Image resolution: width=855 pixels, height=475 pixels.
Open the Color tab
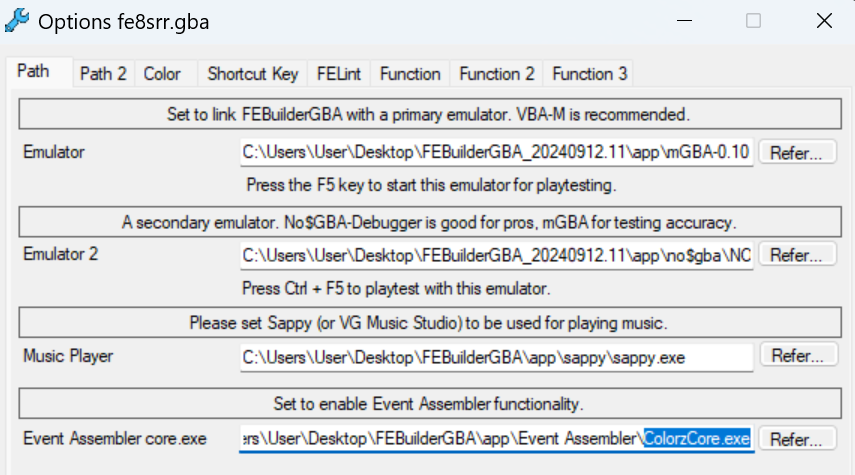(x=162, y=74)
